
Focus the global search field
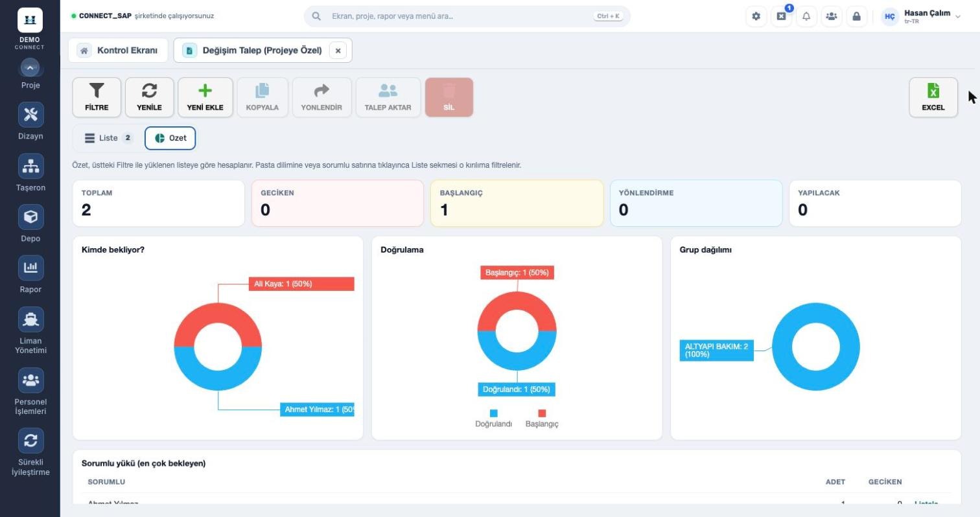467,16
